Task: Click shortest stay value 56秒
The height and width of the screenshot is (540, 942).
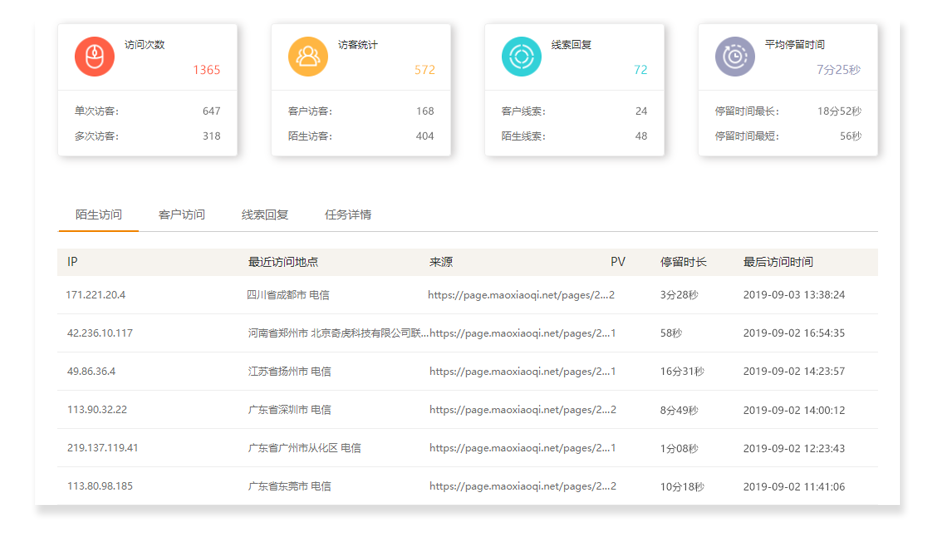Action: click(851, 136)
